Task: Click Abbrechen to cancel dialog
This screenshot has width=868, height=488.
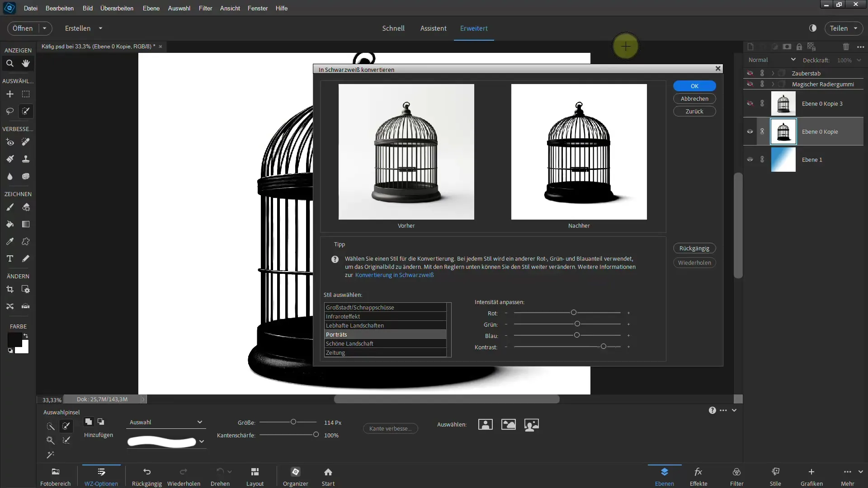Action: click(x=694, y=99)
